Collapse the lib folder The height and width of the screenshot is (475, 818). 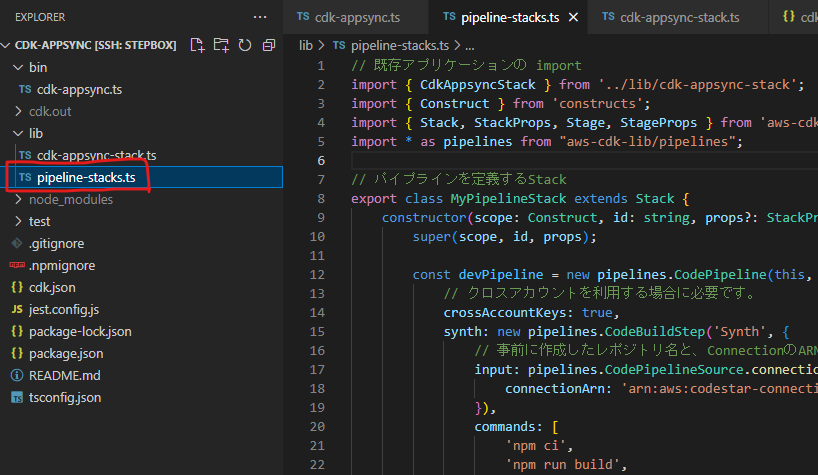tap(35, 133)
